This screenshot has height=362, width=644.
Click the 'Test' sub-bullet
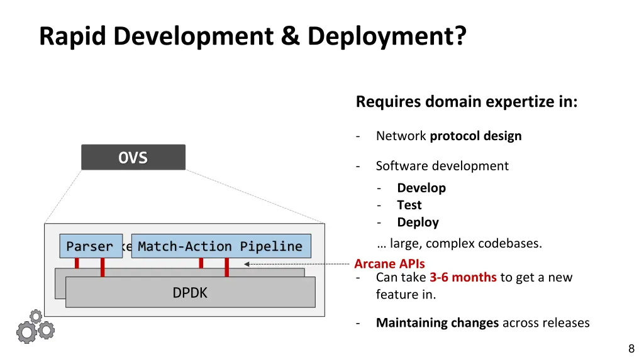tap(409, 205)
